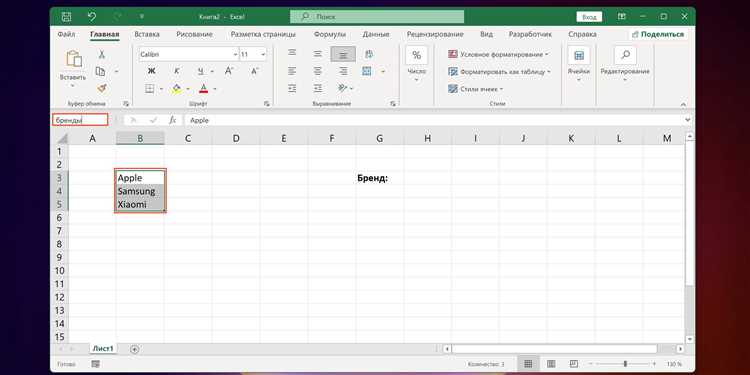The height and width of the screenshot is (375, 750).
Task: Open Стили ячеек menu
Action: point(475,89)
